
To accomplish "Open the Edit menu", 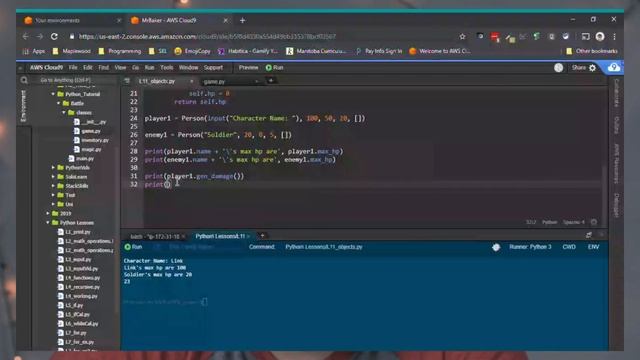I will (88, 68).
